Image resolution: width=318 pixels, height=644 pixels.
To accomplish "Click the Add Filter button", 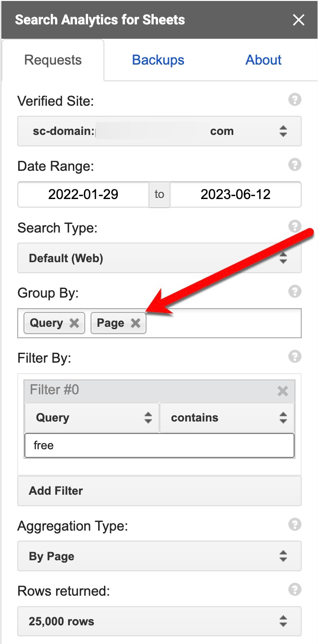I will coord(159,491).
